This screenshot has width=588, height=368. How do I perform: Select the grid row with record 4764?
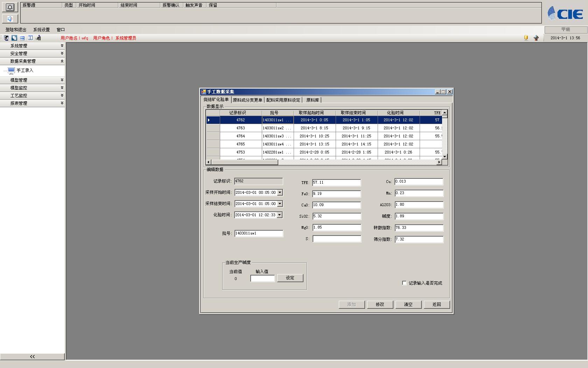point(324,136)
